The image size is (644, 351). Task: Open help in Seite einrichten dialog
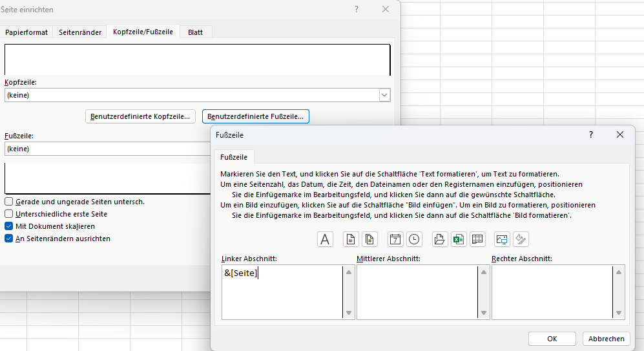click(x=356, y=9)
